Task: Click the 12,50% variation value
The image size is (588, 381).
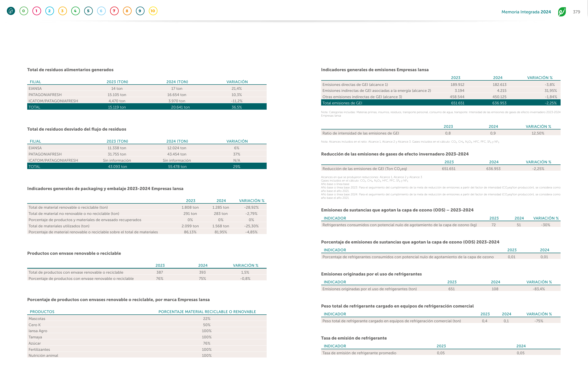Action: pyautogui.click(x=538, y=133)
